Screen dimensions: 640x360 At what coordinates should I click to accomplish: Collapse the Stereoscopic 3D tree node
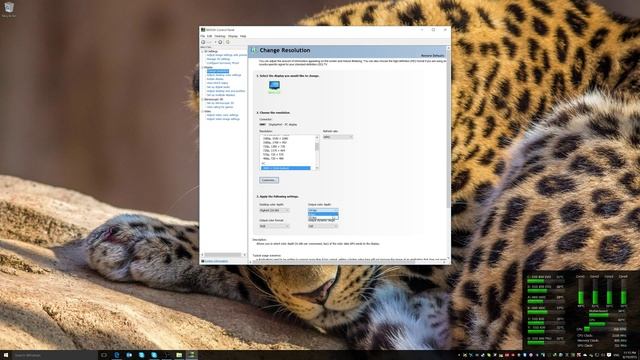click(x=202, y=99)
